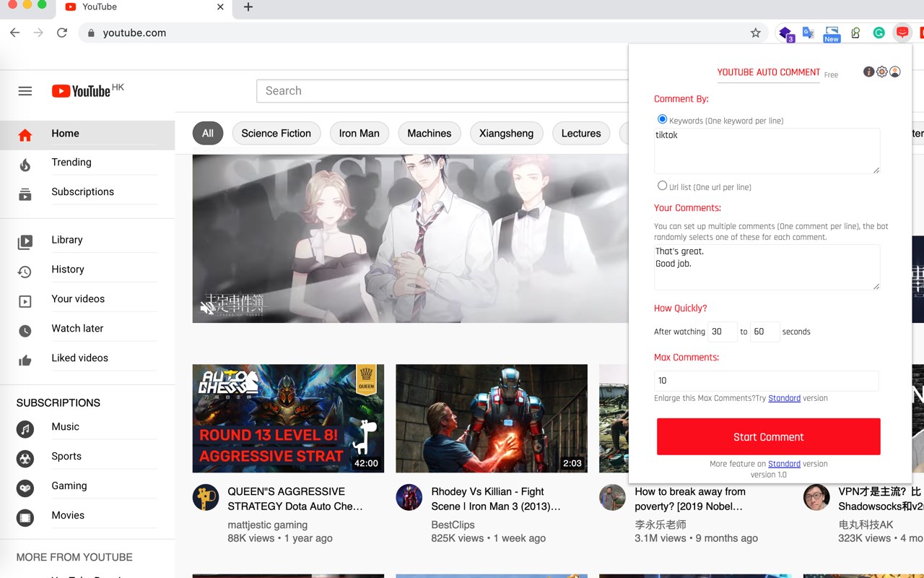Click the Gaming channel icon
This screenshot has width=924, height=578.
click(25, 488)
